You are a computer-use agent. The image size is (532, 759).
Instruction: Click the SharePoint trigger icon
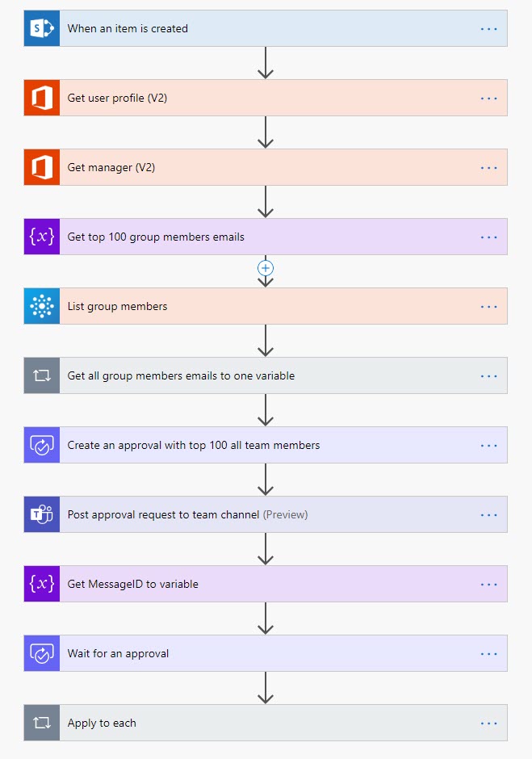41,28
